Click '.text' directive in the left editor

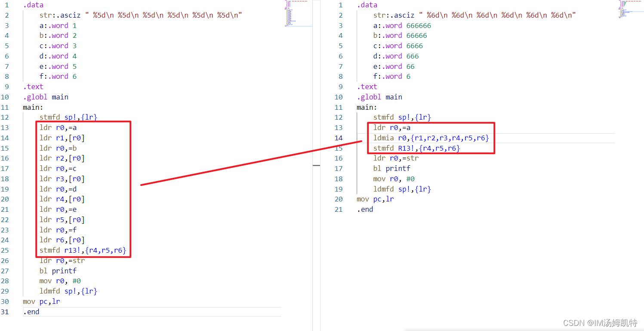coord(33,87)
